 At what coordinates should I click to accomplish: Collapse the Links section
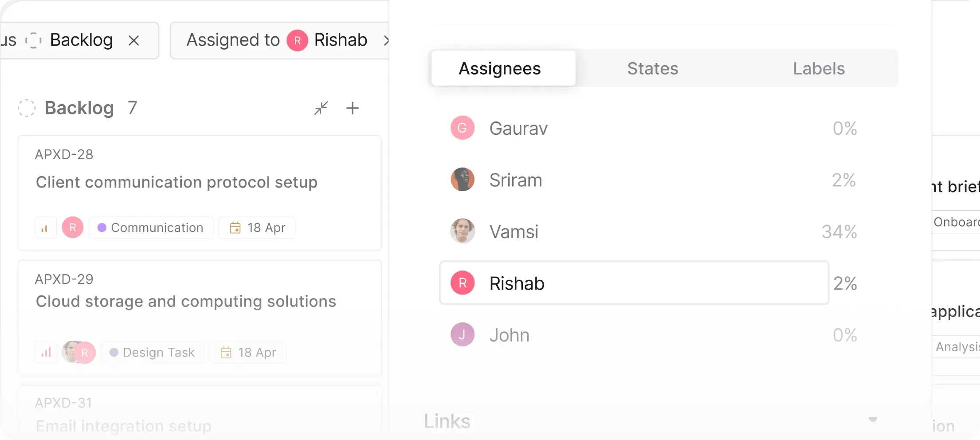[x=873, y=420]
